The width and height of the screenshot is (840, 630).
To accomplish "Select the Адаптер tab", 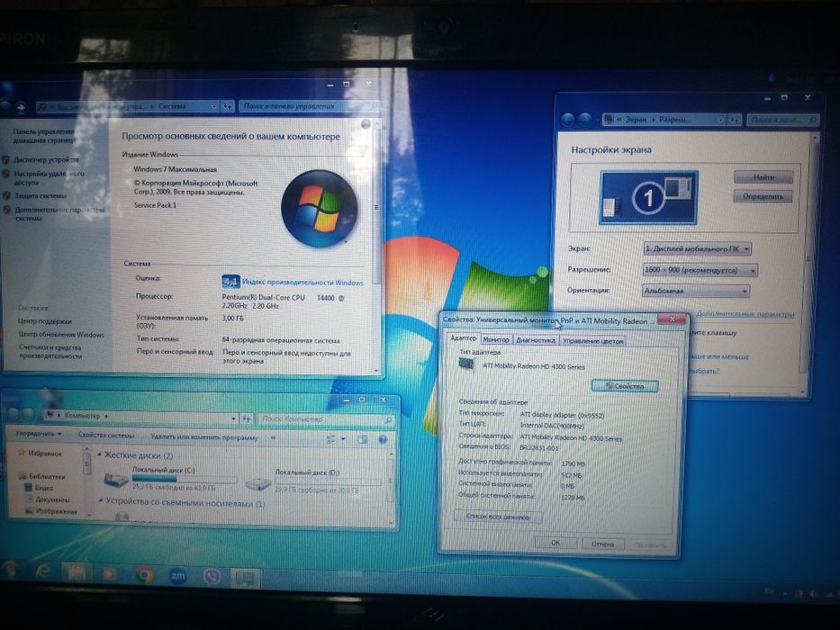I will pos(463,338).
